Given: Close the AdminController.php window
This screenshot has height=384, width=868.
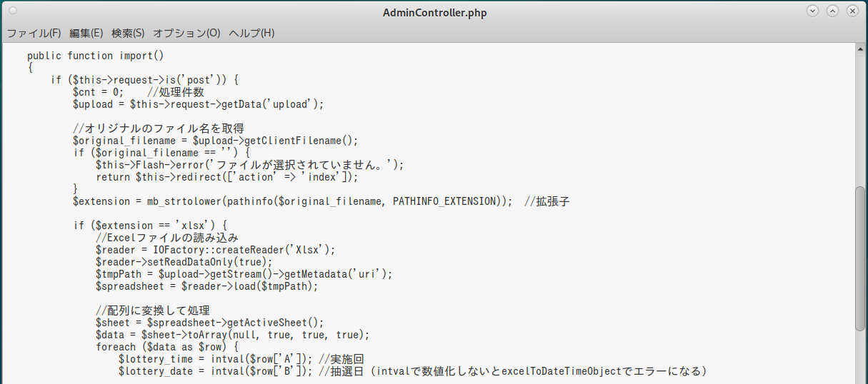Looking at the screenshot, I should point(852,11).
